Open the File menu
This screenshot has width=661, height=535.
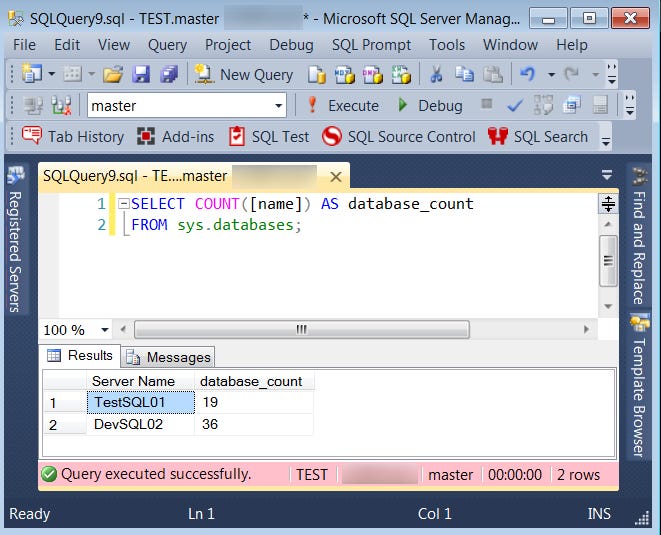[x=24, y=45]
